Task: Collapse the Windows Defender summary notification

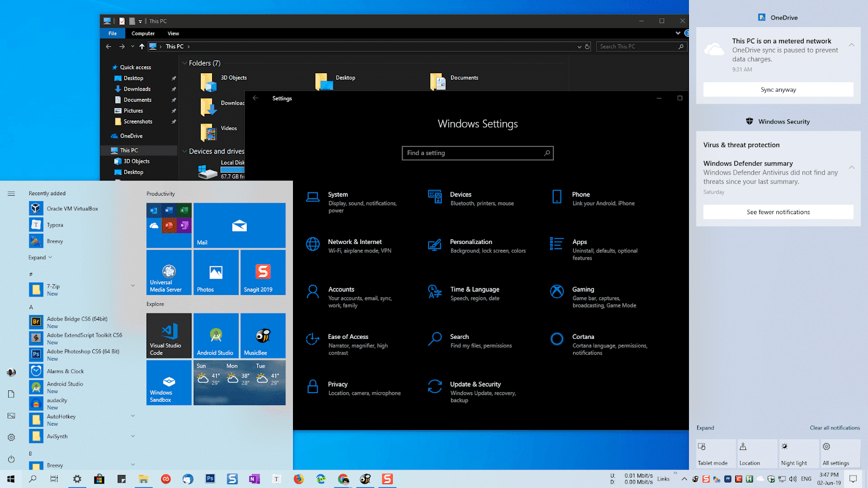Action: click(x=852, y=168)
